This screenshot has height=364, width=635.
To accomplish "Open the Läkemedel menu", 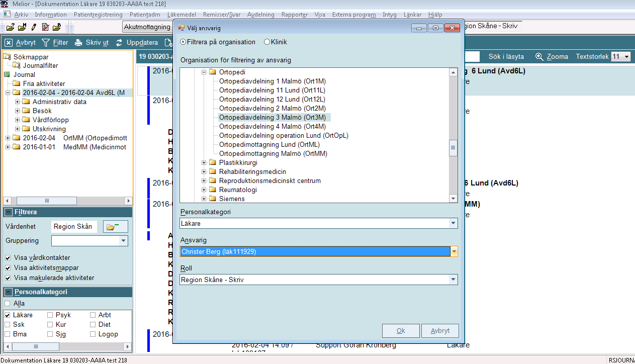I will click(x=181, y=15).
